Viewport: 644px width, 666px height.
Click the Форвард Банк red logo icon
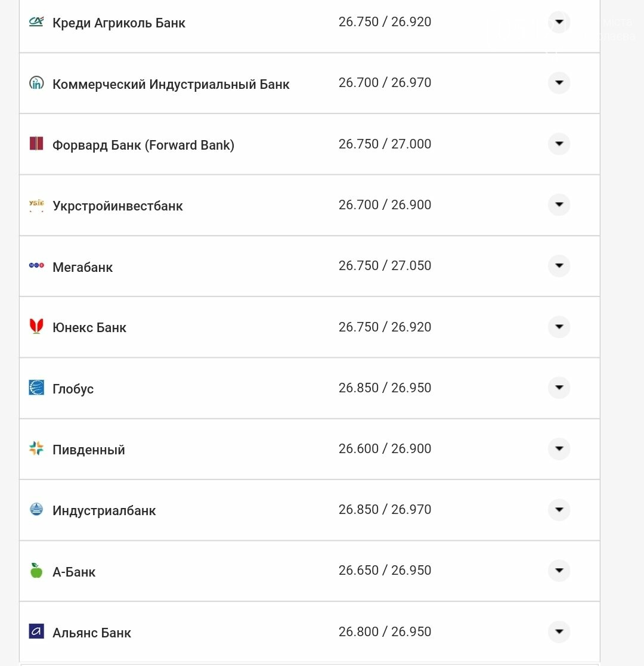click(x=36, y=144)
